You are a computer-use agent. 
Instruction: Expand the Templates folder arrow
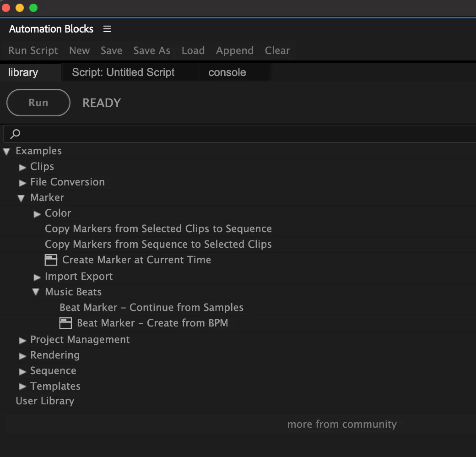coord(22,386)
